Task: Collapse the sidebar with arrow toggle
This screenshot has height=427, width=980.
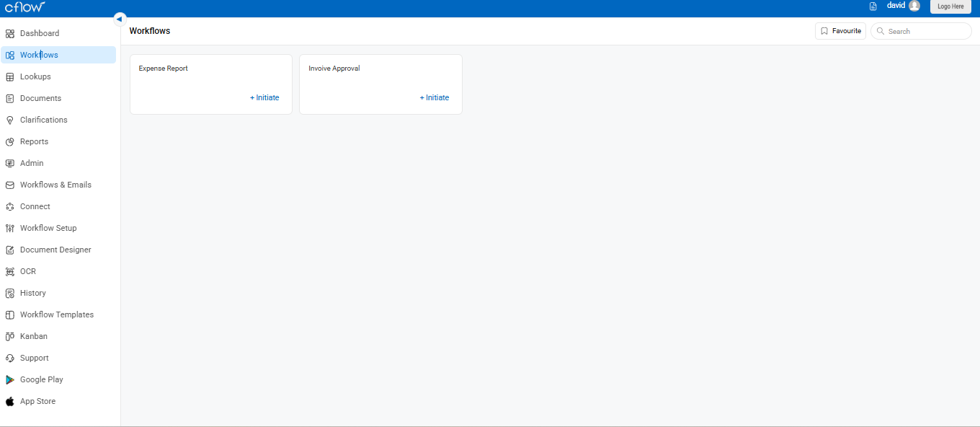Action: pyautogui.click(x=120, y=19)
